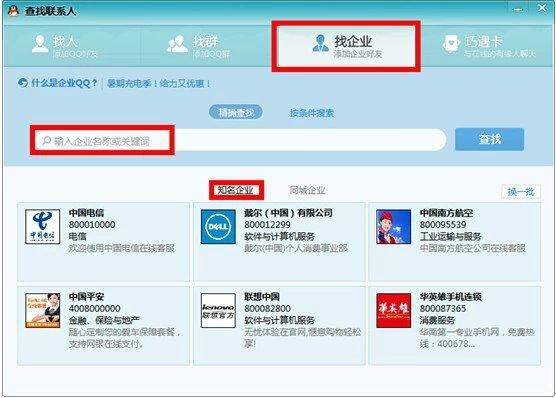
Task: Click 欢迎使用中国电信在线客服 description
Action: 122,248
